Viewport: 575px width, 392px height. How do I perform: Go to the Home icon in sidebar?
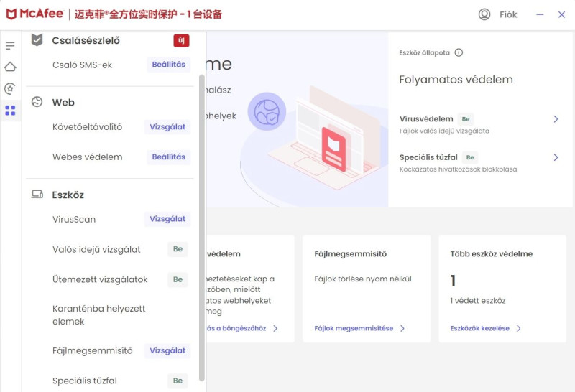tap(10, 67)
